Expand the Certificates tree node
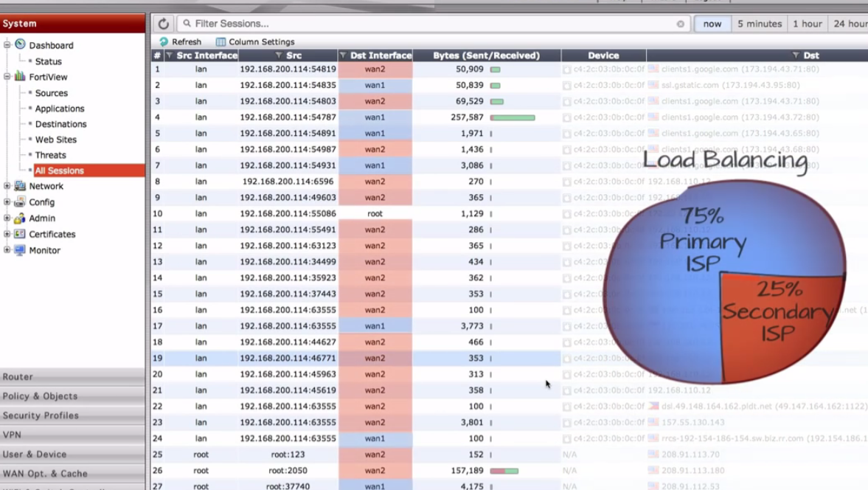Screen dimensions: 868x490 coord(7,234)
